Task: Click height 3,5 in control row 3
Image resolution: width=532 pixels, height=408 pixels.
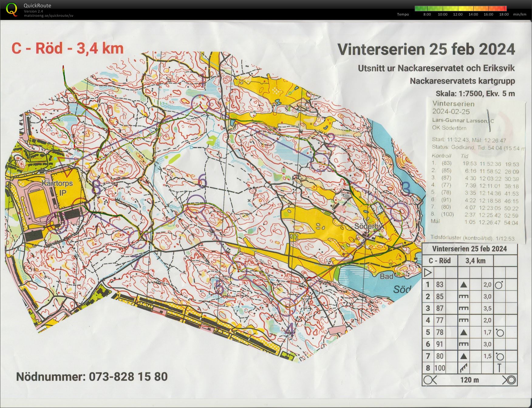Action: [487, 309]
